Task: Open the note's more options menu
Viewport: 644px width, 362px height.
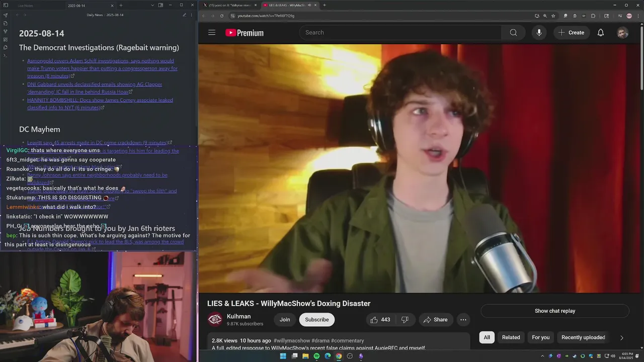Action: pyautogui.click(x=191, y=15)
